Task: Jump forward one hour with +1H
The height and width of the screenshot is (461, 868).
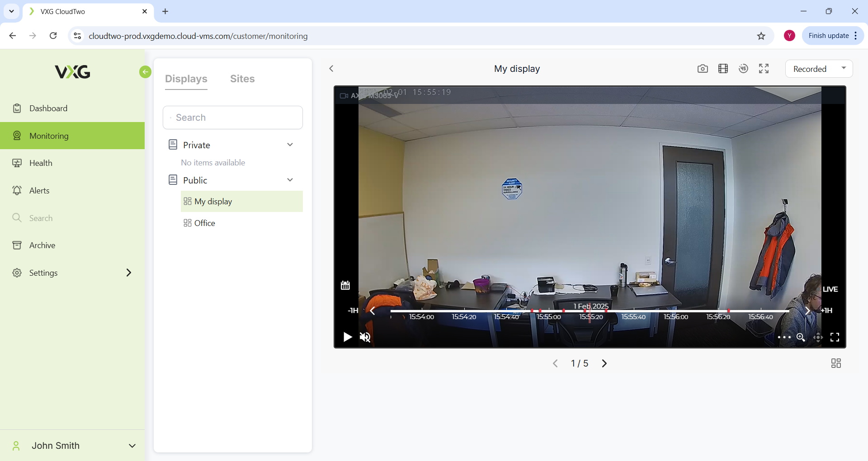Action: click(827, 310)
